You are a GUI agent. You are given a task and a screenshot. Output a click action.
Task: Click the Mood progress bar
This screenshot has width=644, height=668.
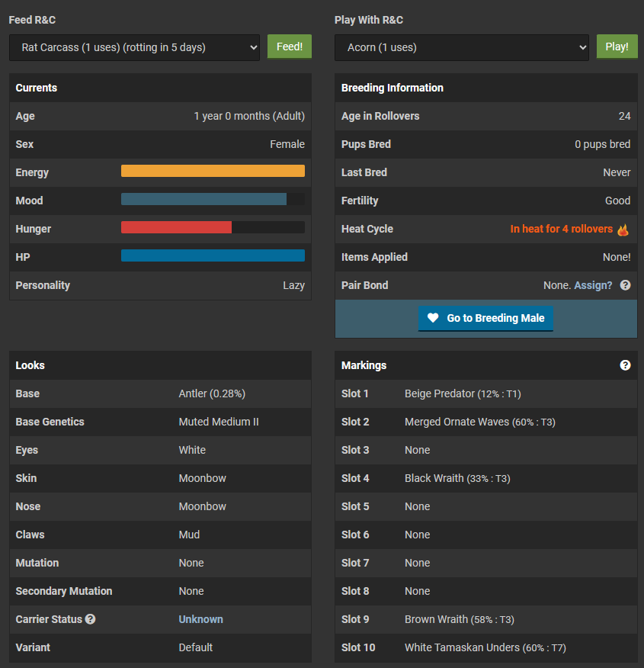pos(213,199)
